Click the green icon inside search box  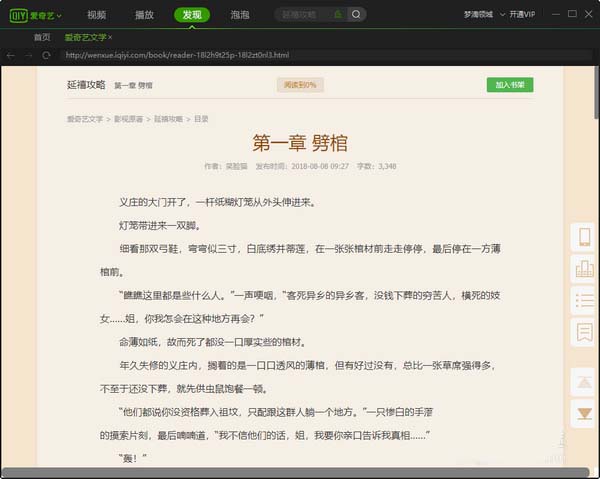click(338, 15)
